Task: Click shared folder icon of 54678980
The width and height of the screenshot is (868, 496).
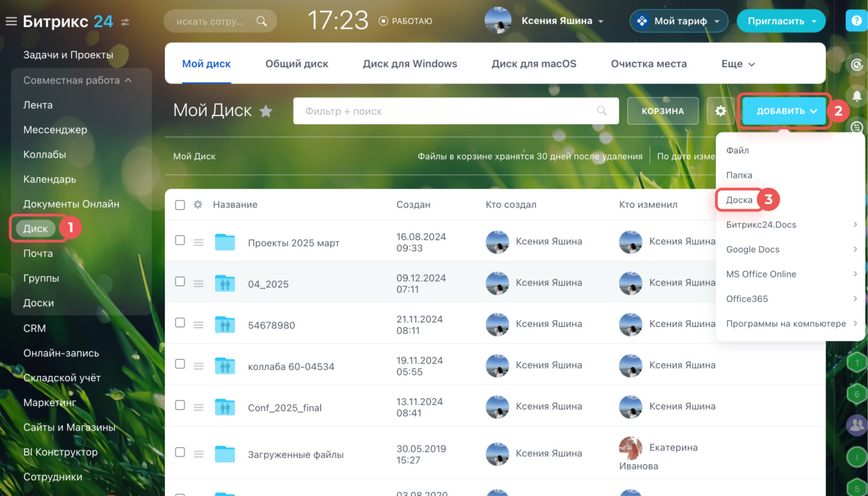Action: (224, 324)
